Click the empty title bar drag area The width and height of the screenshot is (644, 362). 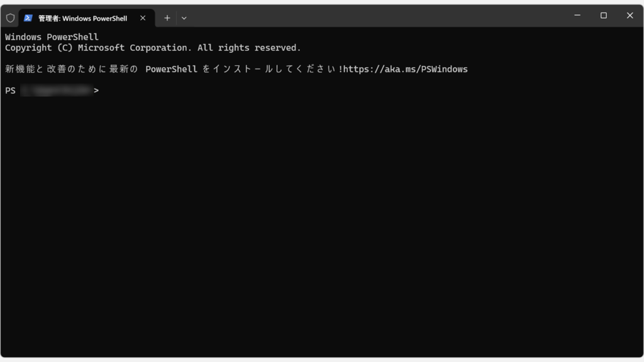pyautogui.click(x=377, y=16)
